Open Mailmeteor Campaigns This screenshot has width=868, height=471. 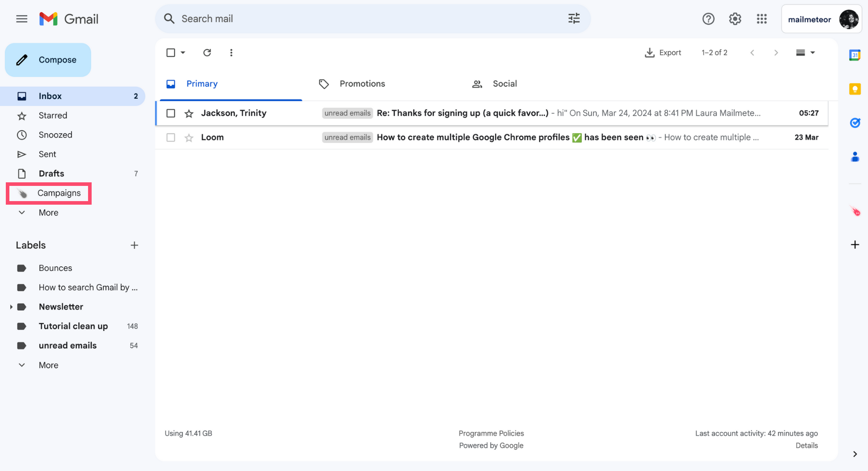point(49,193)
